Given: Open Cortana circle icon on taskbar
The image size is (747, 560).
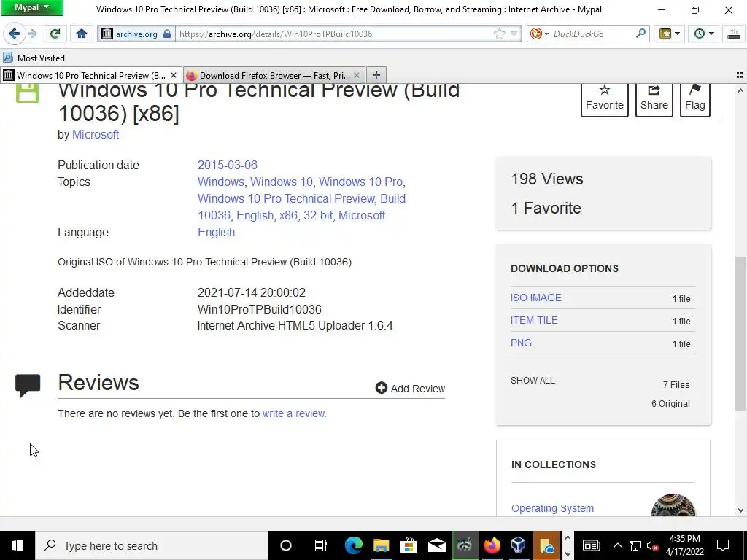Looking at the screenshot, I should [285, 545].
